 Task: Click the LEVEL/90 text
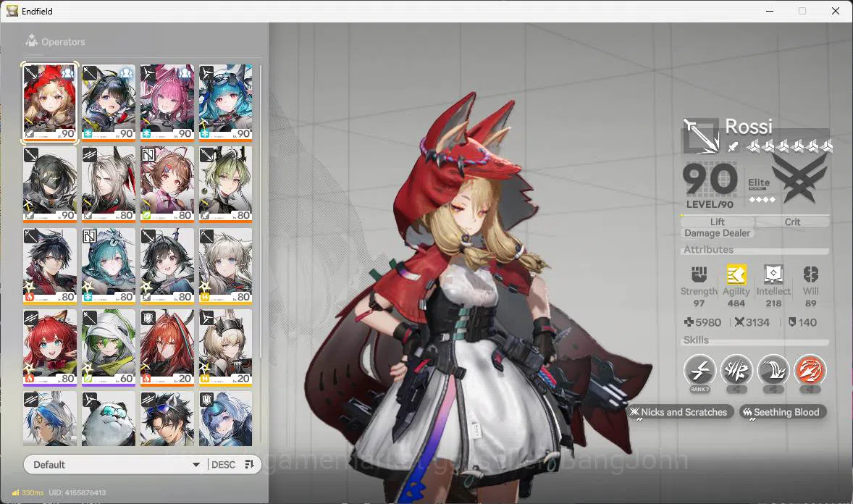pyautogui.click(x=710, y=205)
